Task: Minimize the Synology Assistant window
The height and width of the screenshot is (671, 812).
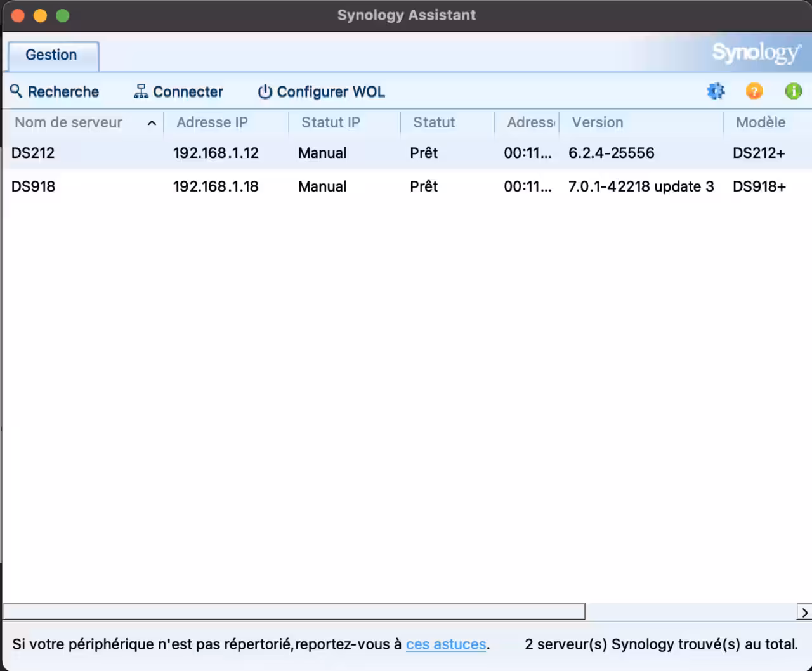Action: point(40,16)
